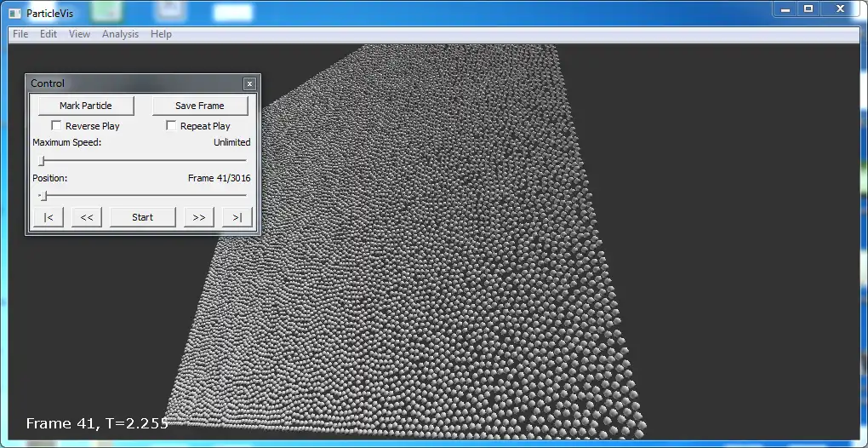The image size is (868, 448).
Task: Open the Help menu
Action: pos(161,34)
